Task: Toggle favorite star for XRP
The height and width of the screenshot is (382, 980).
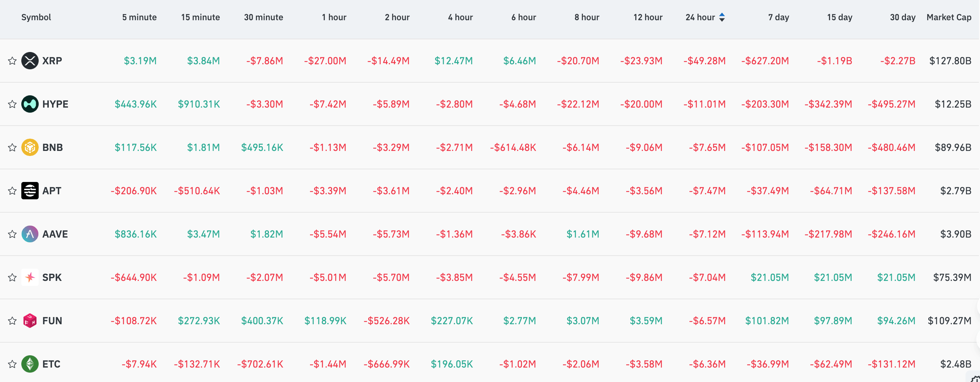Action: pyautogui.click(x=12, y=61)
